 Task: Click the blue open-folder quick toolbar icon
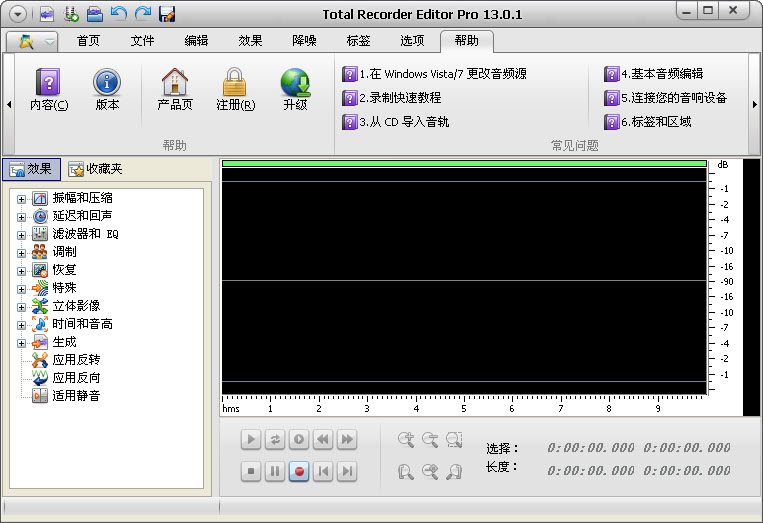pos(95,14)
